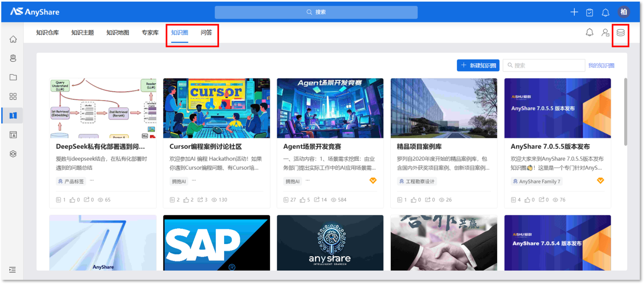Click the user management person icon

[605, 33]
